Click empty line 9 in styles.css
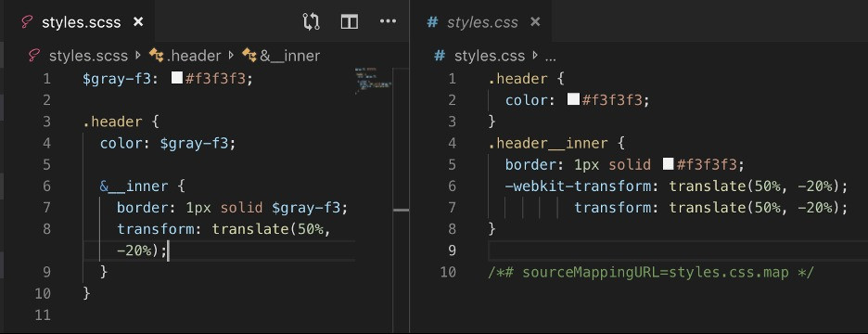Viewport: 868px width, 334px height. tap(678, 250)
